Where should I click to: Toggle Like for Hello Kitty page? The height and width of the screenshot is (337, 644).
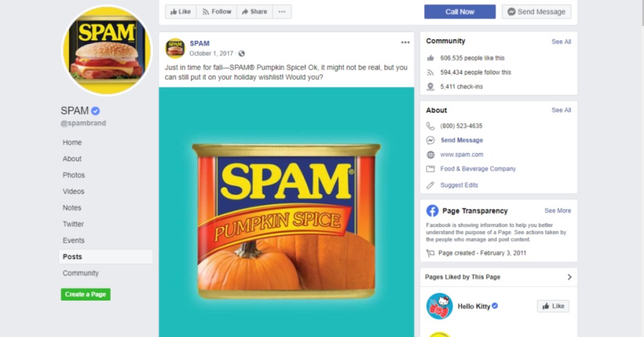pos(553,306)
